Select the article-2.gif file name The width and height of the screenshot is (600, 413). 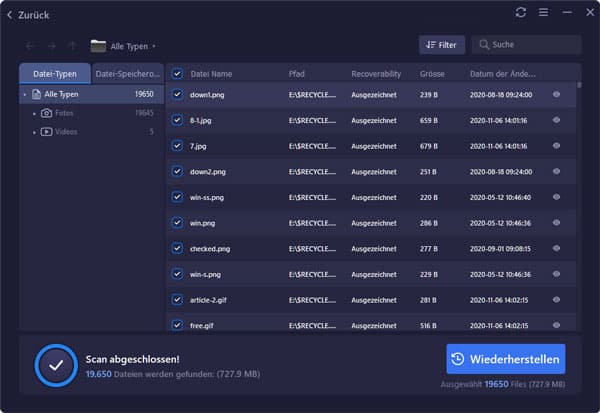click(208, 300)
